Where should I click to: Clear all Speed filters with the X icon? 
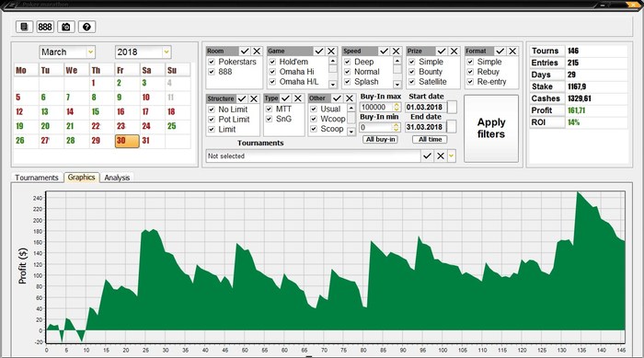396,51
